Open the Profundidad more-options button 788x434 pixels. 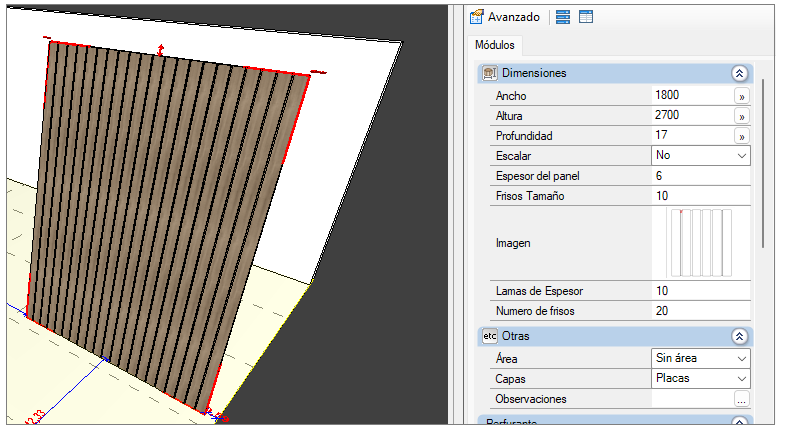(x=742, y=137)
